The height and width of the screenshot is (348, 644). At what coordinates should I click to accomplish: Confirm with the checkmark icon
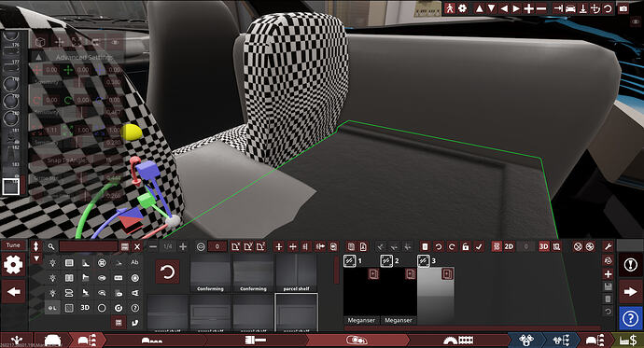479,246
